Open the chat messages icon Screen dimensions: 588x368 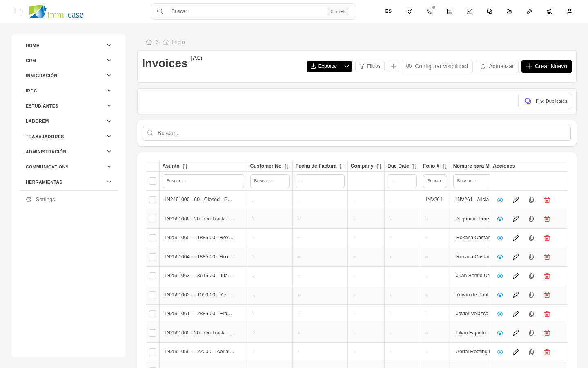click(490, 11)
